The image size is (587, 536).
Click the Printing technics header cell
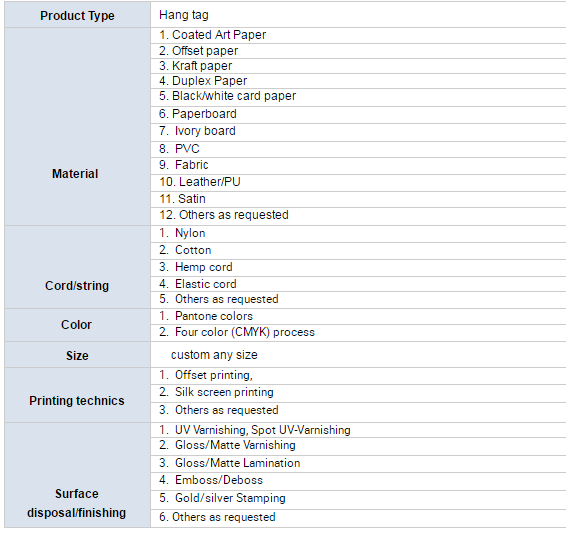[77, 395]
